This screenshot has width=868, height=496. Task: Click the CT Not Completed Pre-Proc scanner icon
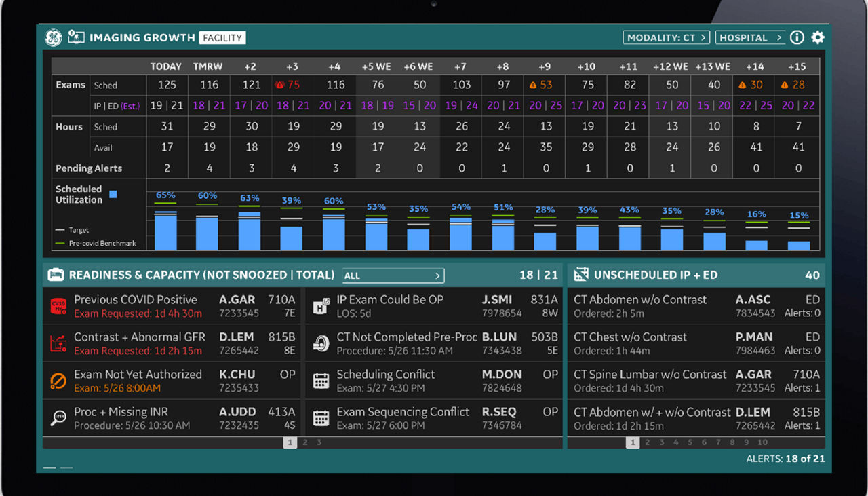(x=321, y=344)
